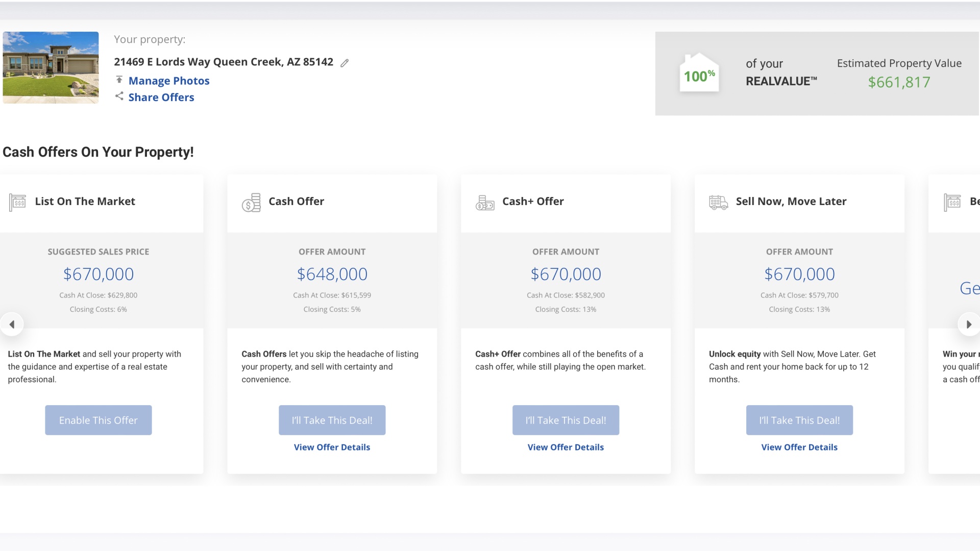View Offer Details for Cash Offer
This screenshot has height=551, width=980.
(x=332, y=447)
